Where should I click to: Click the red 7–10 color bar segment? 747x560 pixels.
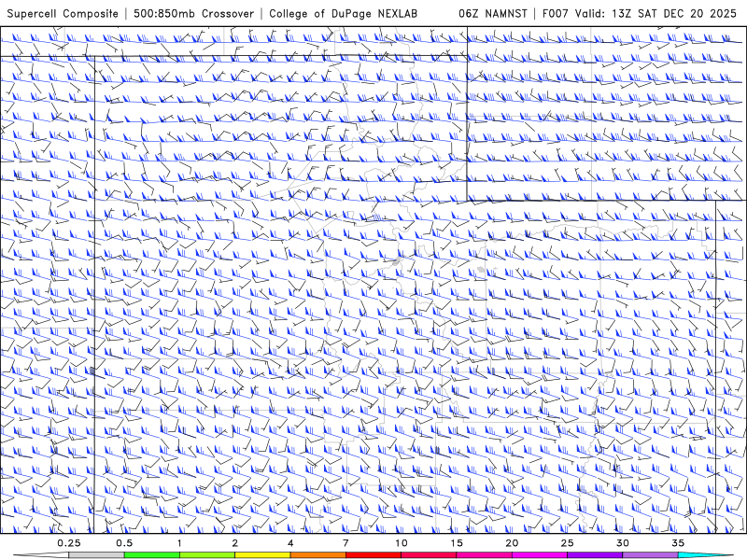(x=373, y=555)
